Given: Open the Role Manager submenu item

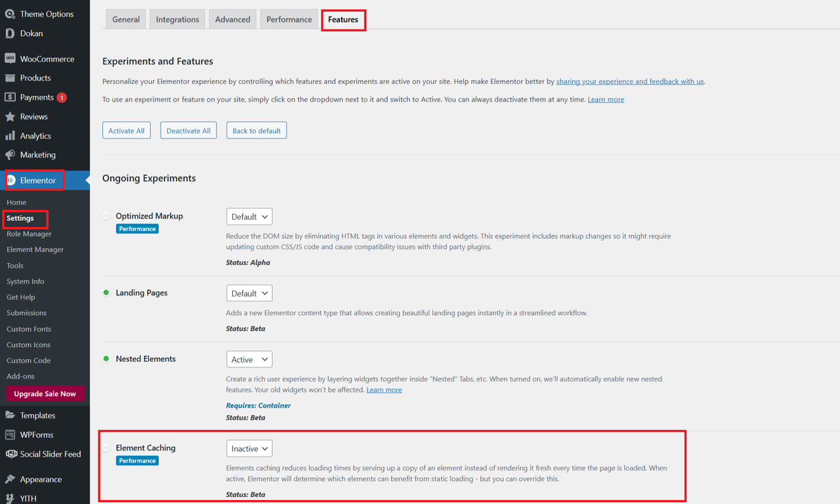Looking at the screenshot, I should point(29,234).
